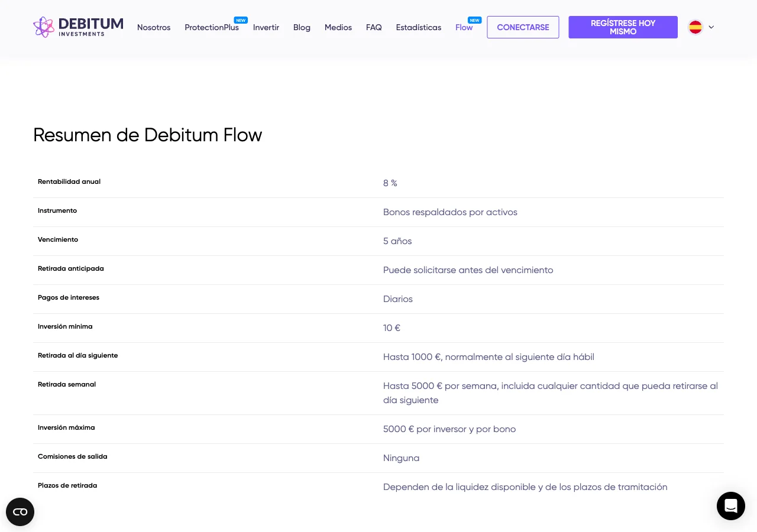Click the 'Rentabilidad anual' label

tap(69, 181)
